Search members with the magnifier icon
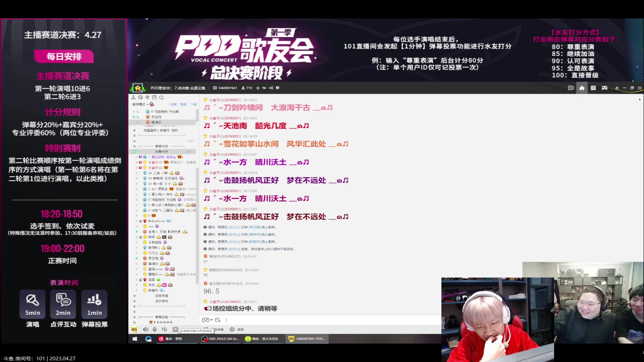644x362 pixels. [161, 98]
